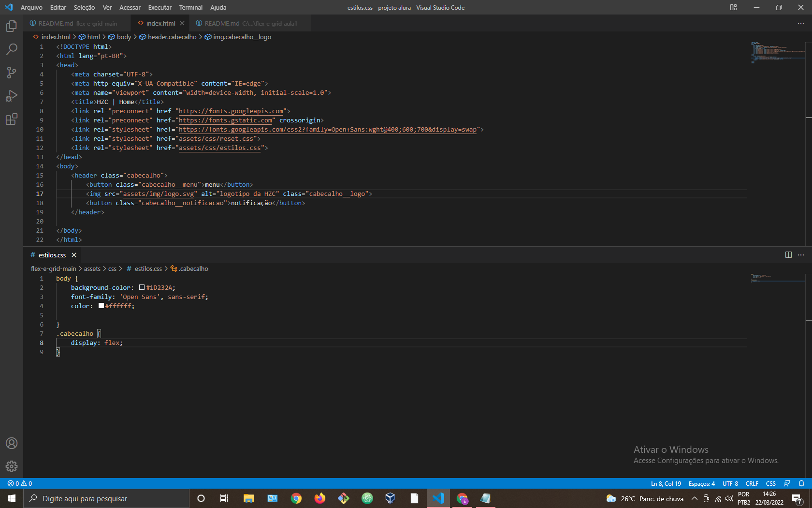The image size is (812, 508).
Task: Change indentation via Espaços: 4
Action: click(x=702, y=483)
